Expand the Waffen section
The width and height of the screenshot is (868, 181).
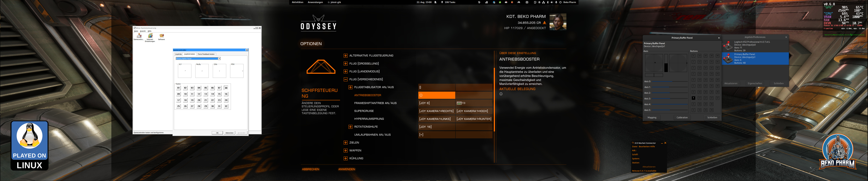pos(345,150)
